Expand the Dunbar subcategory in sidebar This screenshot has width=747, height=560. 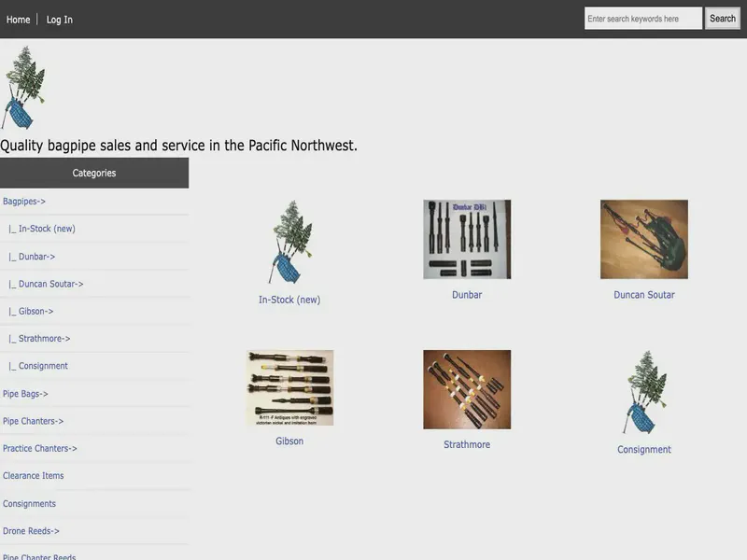click(36, 257)
